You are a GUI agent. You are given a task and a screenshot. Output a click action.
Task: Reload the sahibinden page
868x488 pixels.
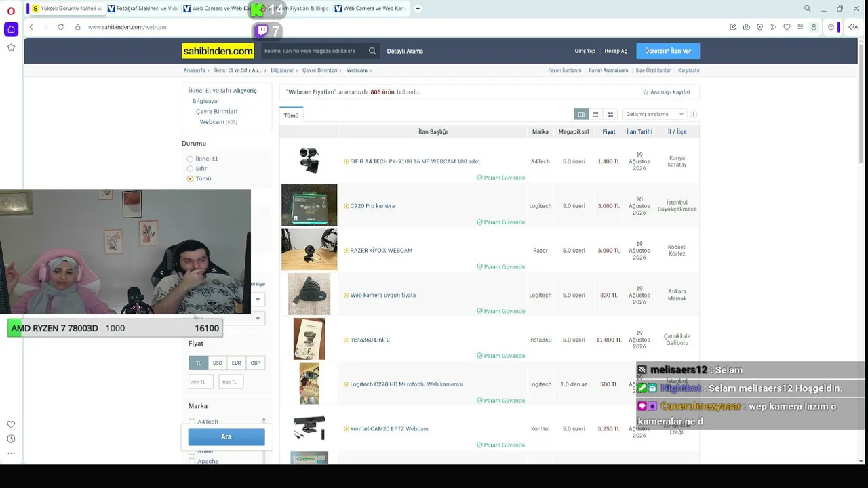60,27
